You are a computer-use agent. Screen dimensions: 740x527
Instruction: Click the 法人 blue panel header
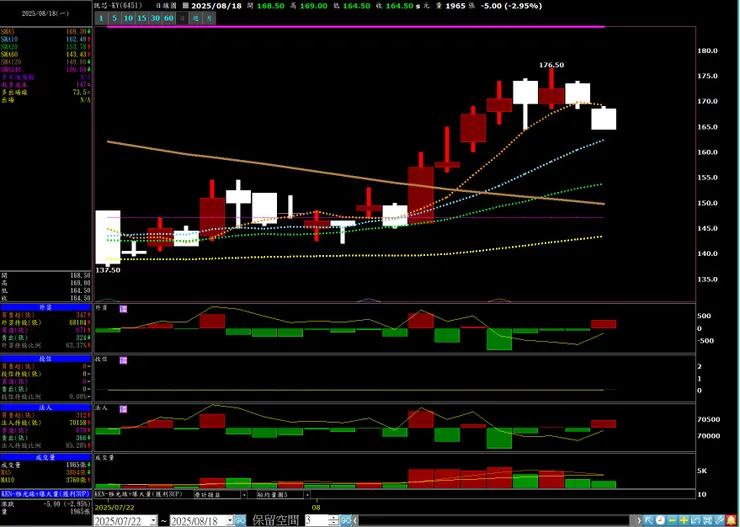coord(46,408)
